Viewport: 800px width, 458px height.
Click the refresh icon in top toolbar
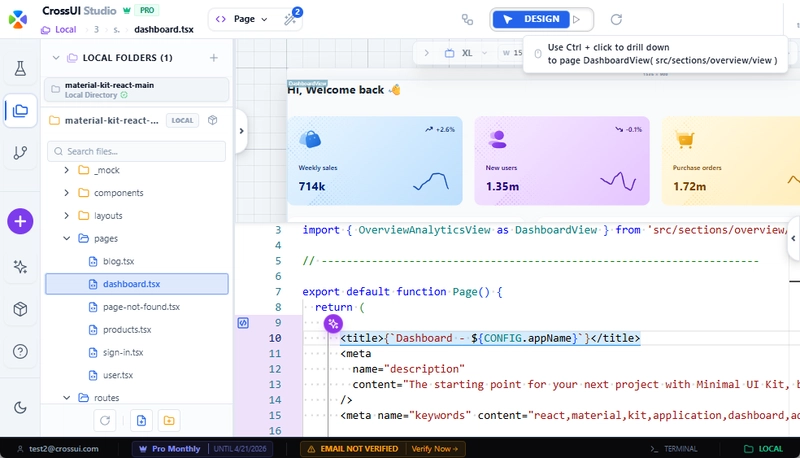616,19
